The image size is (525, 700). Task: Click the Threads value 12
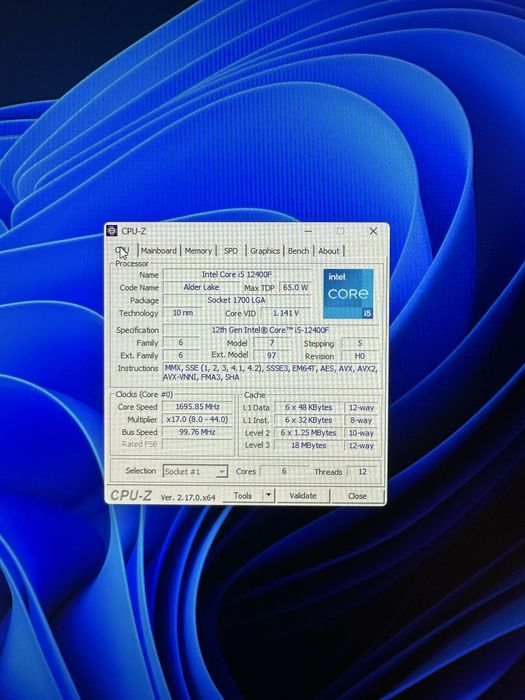(362, 472)
